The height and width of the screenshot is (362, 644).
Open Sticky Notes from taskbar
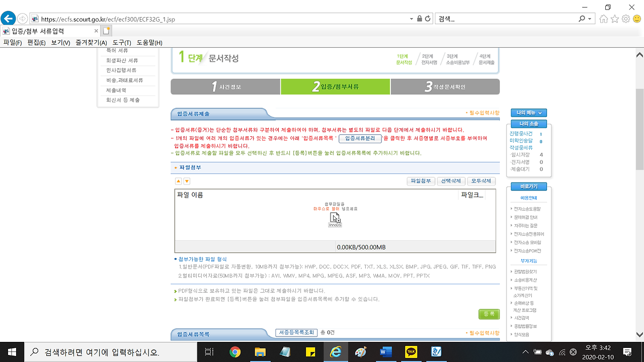pyautogui.click(x=310, y=352)
